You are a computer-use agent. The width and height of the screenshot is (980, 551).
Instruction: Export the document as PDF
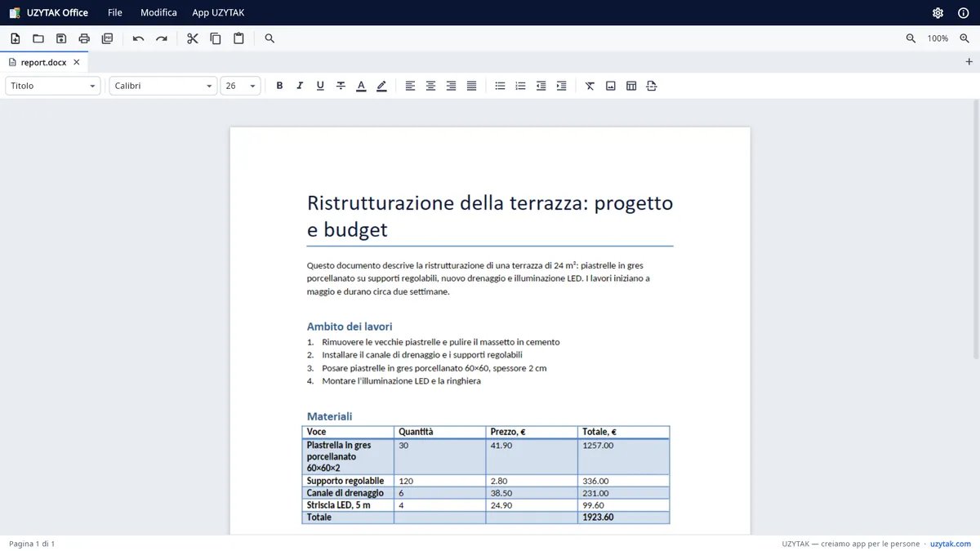tap(107, 38)
